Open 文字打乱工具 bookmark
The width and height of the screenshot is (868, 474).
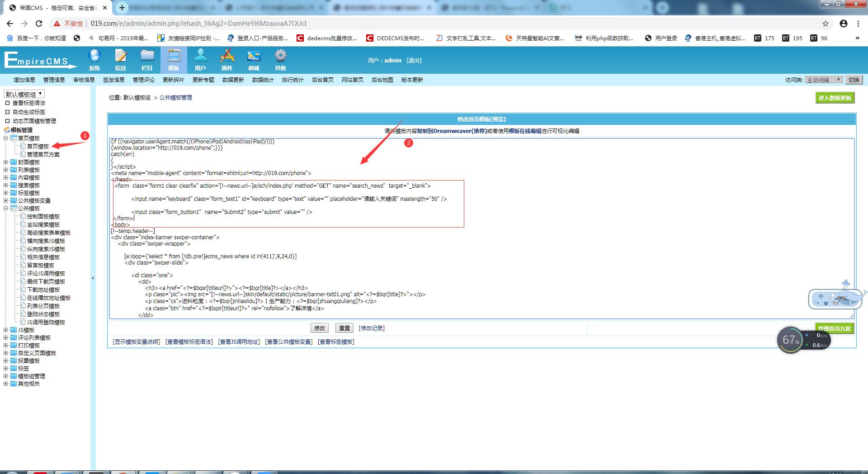point(466,38)
